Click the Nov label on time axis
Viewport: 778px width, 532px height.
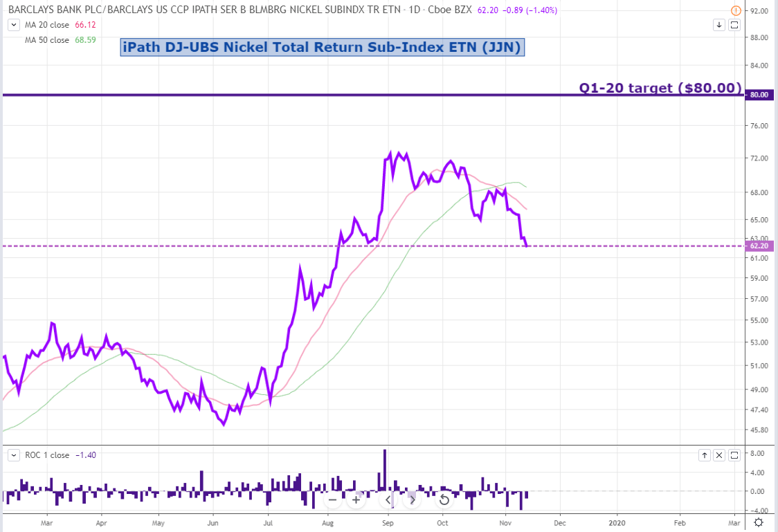(505, 523)
